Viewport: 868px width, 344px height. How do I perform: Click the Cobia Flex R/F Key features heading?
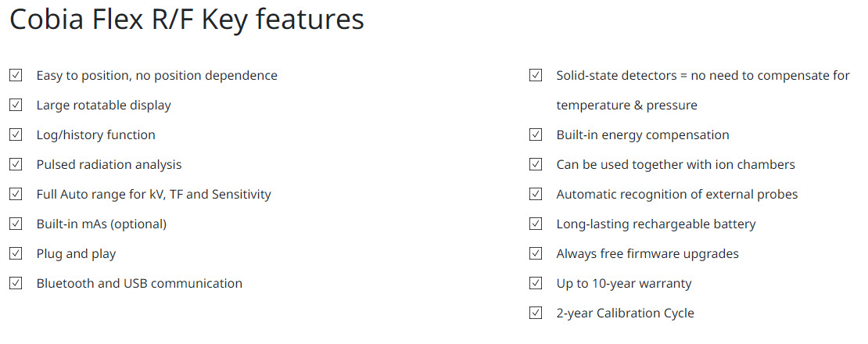pos(186,20)
